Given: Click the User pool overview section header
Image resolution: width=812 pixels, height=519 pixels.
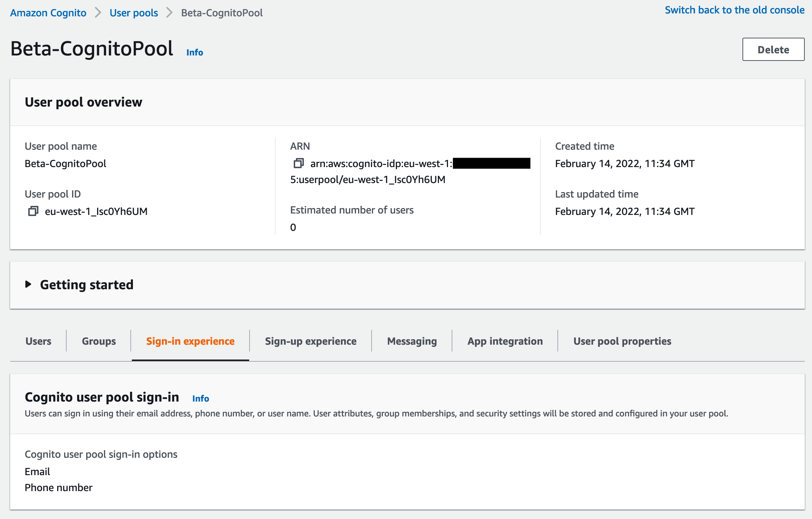Looking at the screenshot, I should (83, 102).
